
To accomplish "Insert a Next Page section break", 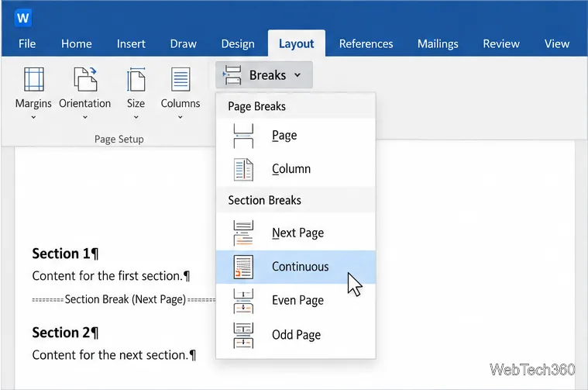I will (x=295, y=233).
